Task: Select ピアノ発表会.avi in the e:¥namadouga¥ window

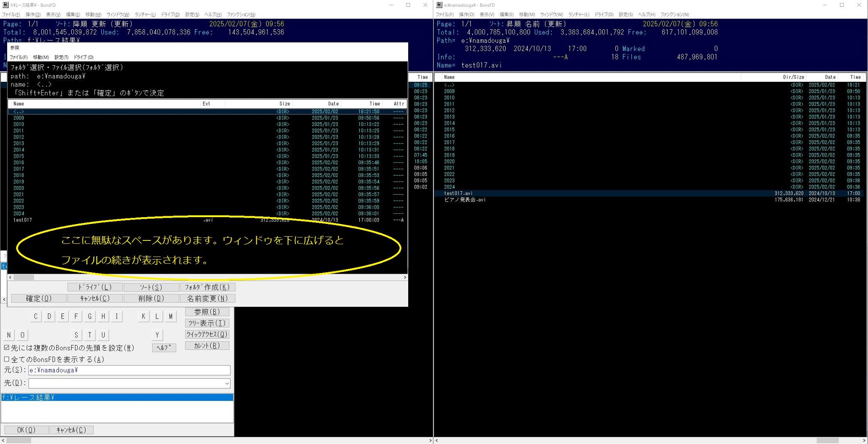Action: pyautogui.click(x=465, y=200)
